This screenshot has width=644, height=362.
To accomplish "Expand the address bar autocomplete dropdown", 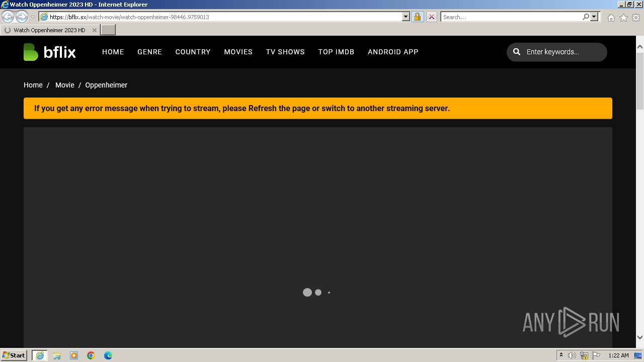I will (406, 17).
